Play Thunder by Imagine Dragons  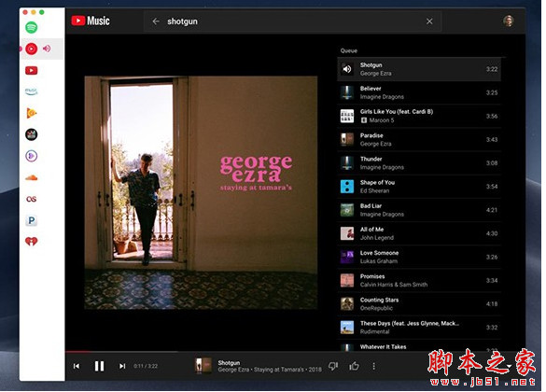tap(419, 163)
